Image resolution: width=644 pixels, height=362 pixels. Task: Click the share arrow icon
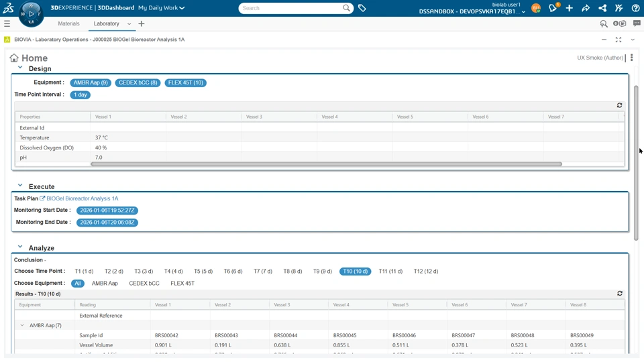pyautogui.click(x=586, y=8)
